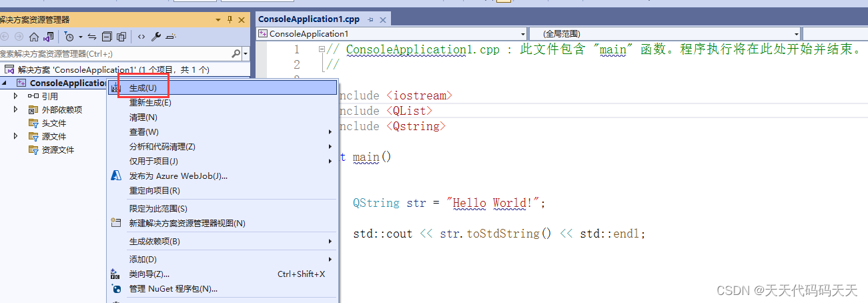Place cursor on "Hello World!" string
868x303 pixels.
[494, 203]
